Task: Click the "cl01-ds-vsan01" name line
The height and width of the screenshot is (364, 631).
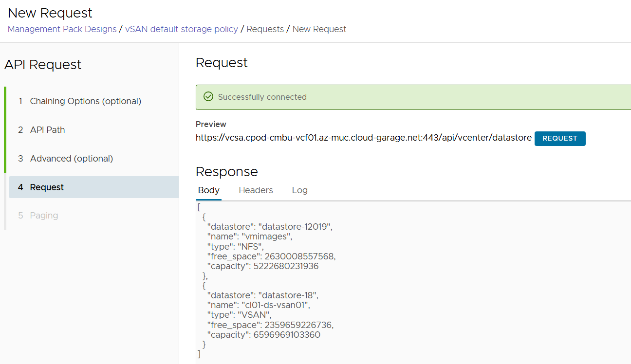Action: pyautogui.click(x=259, y=305)
